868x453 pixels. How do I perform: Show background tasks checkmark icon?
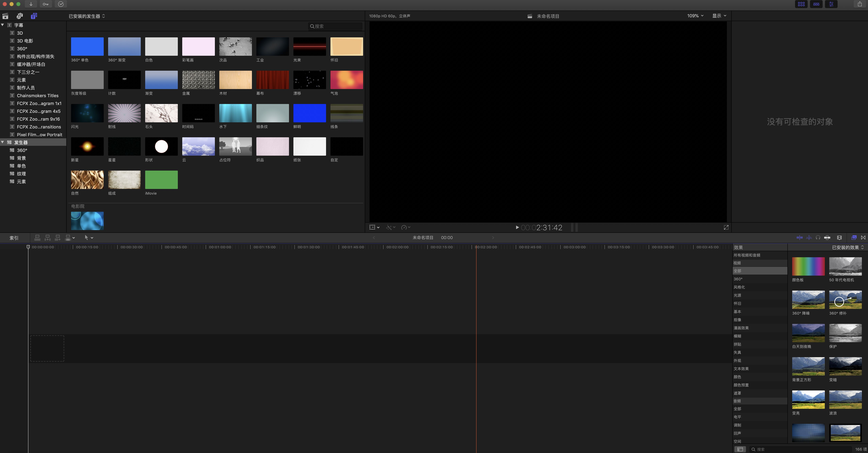point(61,4)
